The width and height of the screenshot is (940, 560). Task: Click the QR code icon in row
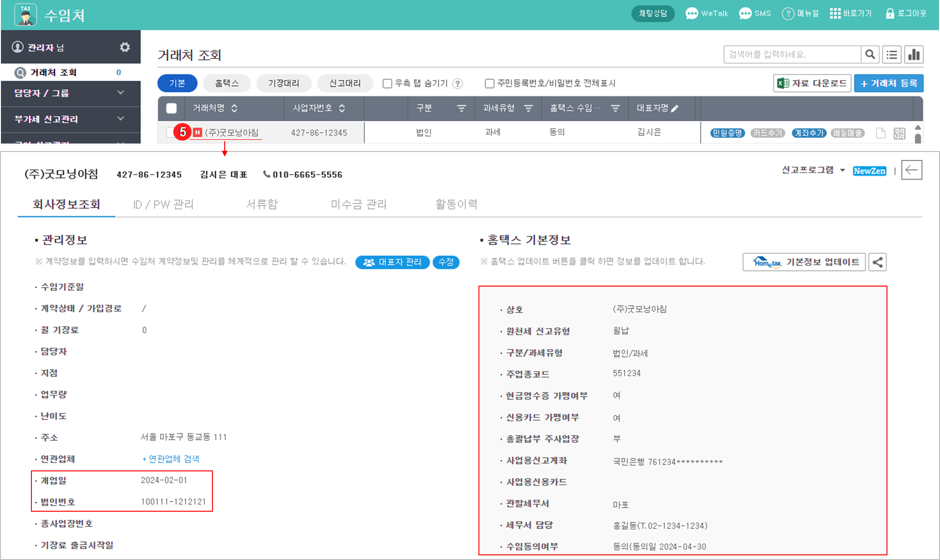click(x=899, y=133)
